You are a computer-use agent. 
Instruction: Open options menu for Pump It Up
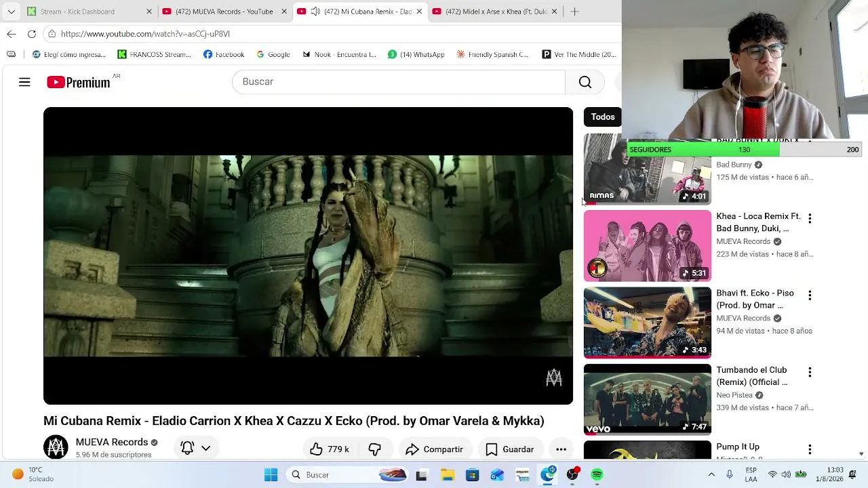point(810,449)
